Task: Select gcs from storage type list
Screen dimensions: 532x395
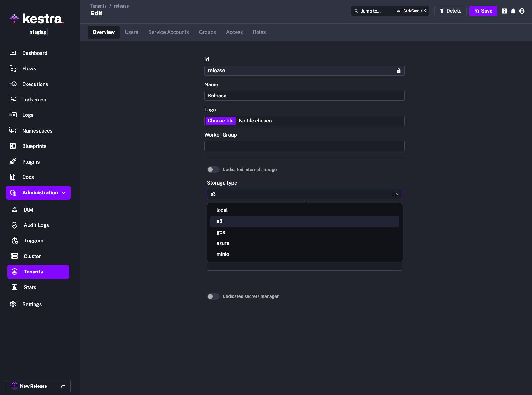Action: (220, 232)
